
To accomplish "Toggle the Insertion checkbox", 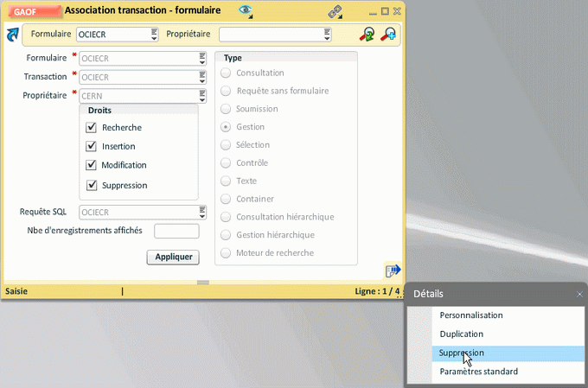I will click(x=91, y=146).
